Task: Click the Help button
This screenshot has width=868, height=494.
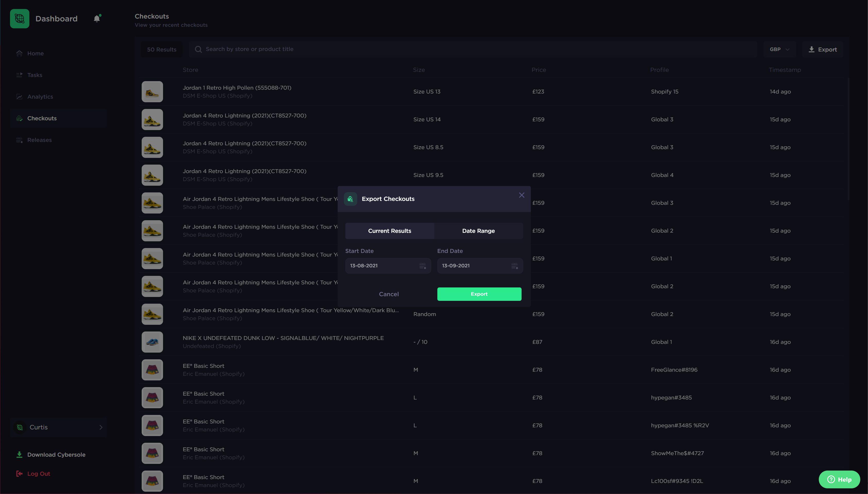Action: coord(839,479)
